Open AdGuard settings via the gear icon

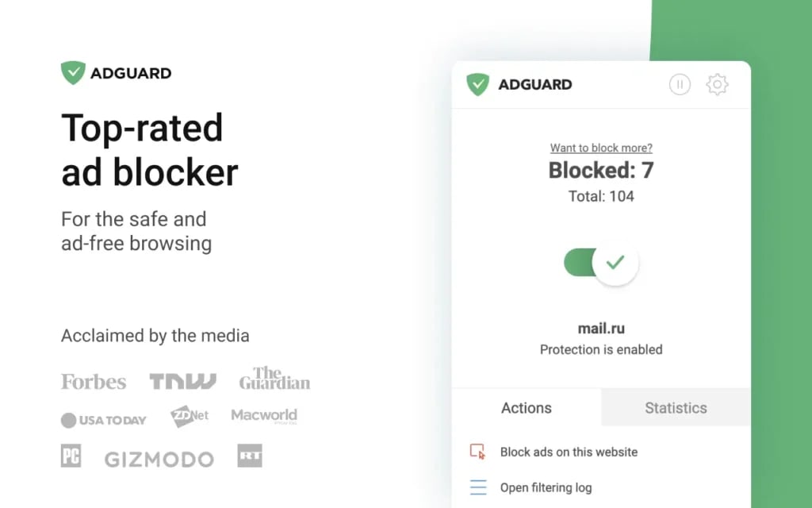click(x=717, y=85)
